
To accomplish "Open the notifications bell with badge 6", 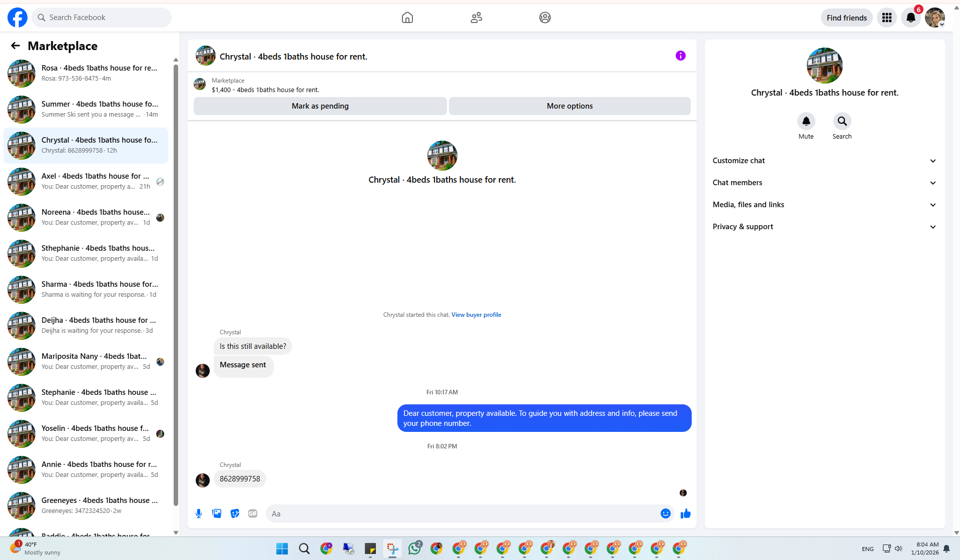I will pos(911,18).
